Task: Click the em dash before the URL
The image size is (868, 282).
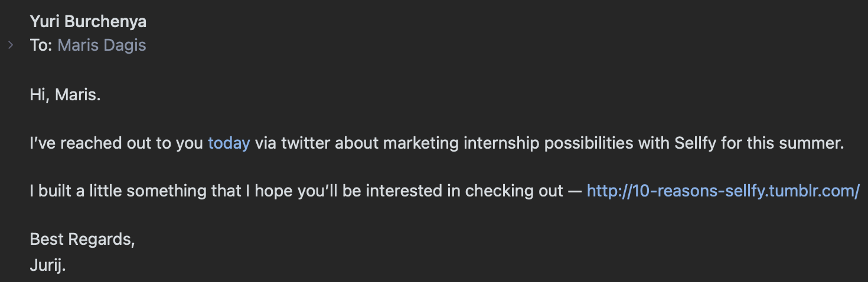Action: pyautogui.click(x=575, y=192)
